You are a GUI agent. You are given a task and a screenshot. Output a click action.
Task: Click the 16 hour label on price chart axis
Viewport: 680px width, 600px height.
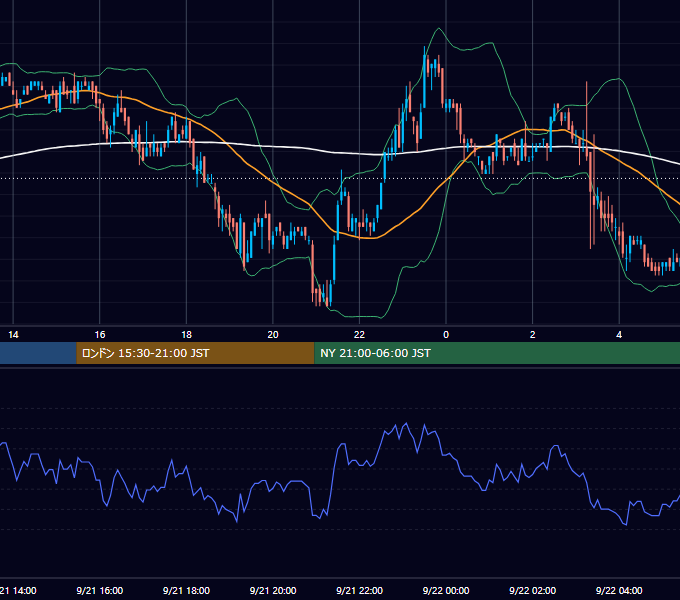(100, 335)
